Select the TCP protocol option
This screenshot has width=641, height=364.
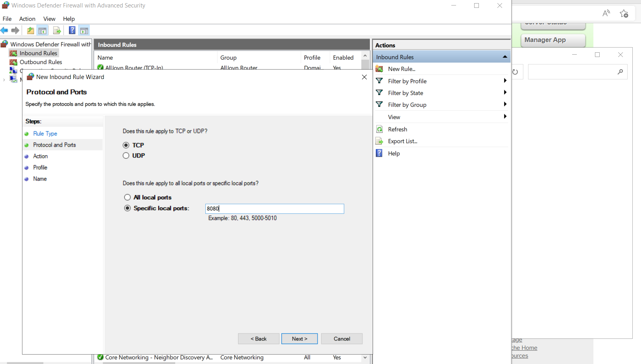pos(133,145)
